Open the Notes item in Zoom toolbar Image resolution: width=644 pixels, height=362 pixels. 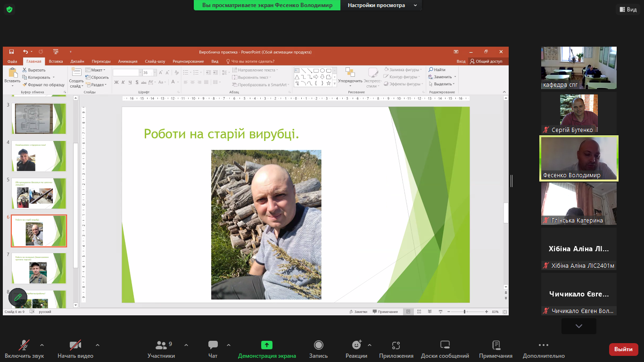tap(495, 346)
